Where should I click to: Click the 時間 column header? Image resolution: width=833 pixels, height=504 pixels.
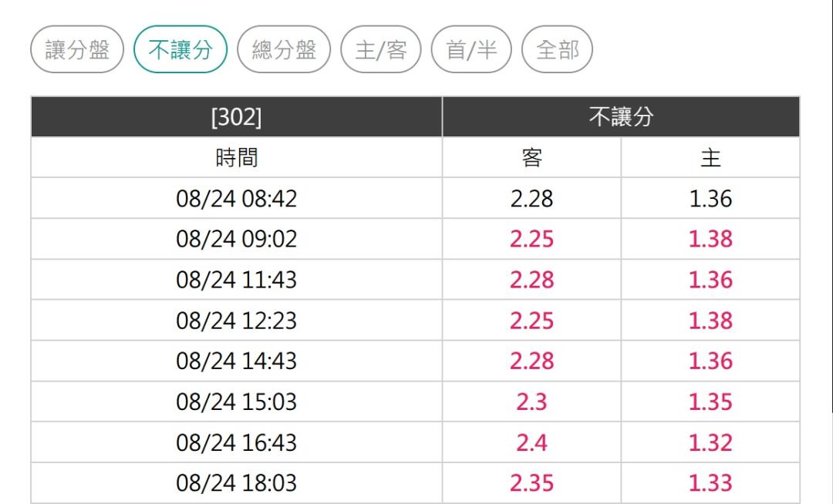237,157
